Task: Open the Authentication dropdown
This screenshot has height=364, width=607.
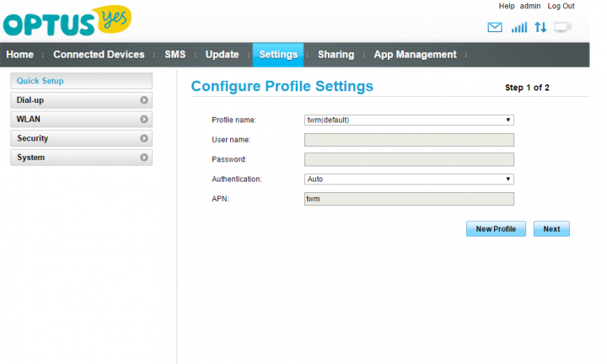Action: 409,179
